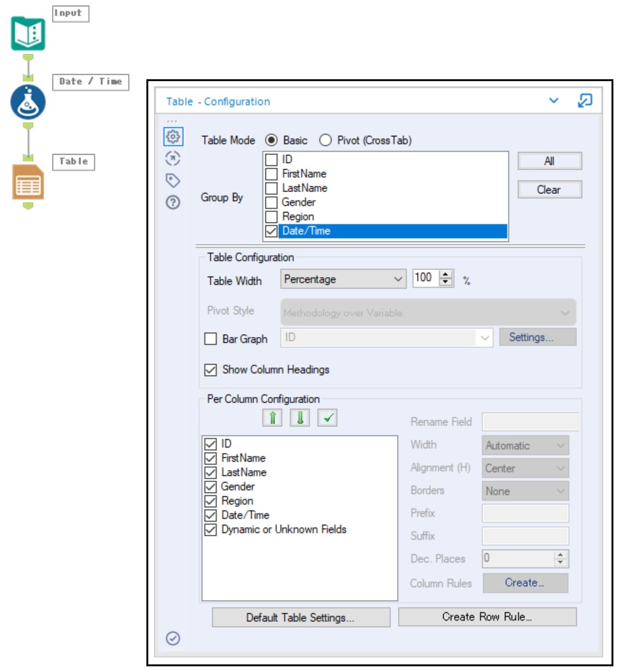Click the Prefix input field
The width and height of the screenshot is (621, 672).
(525, 513)
